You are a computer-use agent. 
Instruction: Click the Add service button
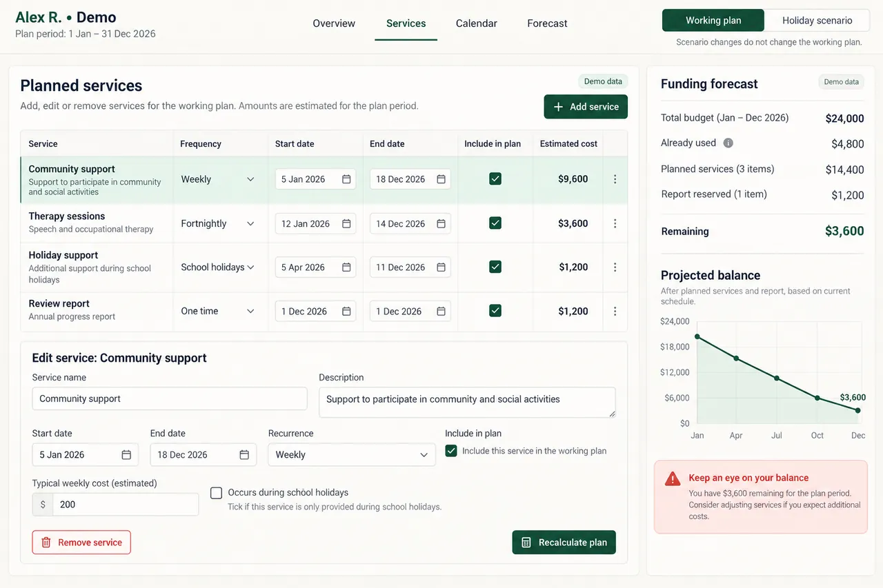[586, 107]
